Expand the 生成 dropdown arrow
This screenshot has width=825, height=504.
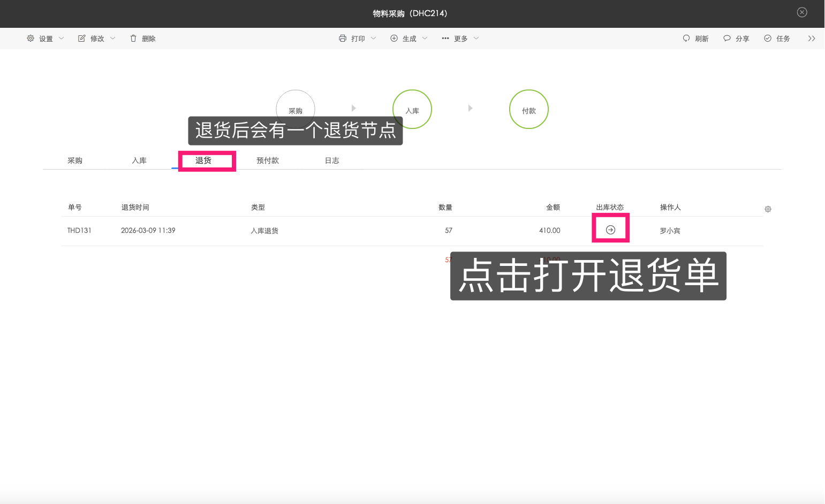click(x=425, y=38)
